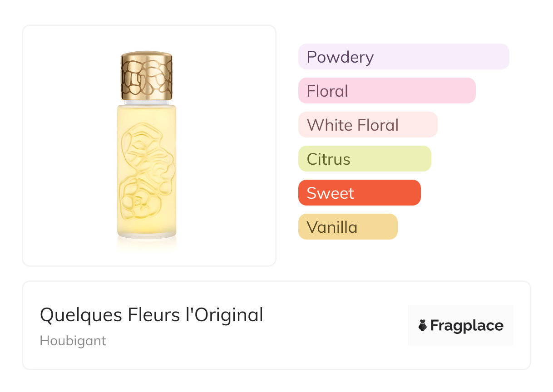
Task: Click the letter F in Fragplace logo
Action: tap(435, 325)
